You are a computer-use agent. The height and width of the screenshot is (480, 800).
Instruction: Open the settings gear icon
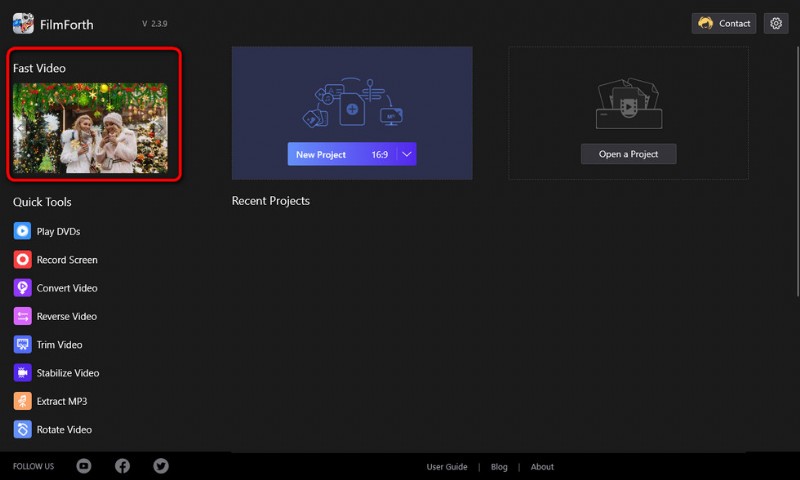click(775, 23)
